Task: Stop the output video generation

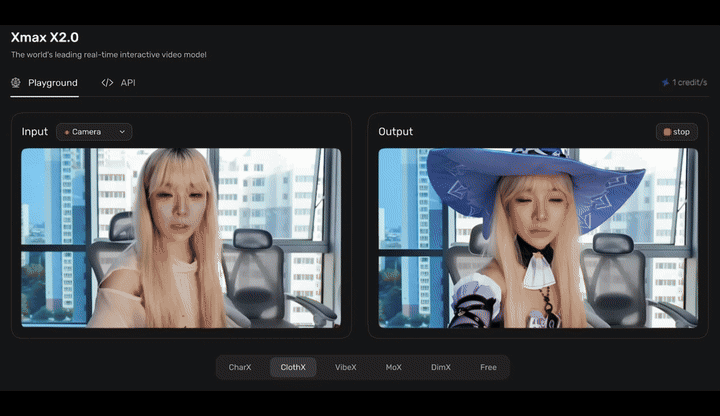Action: (677, 132)
